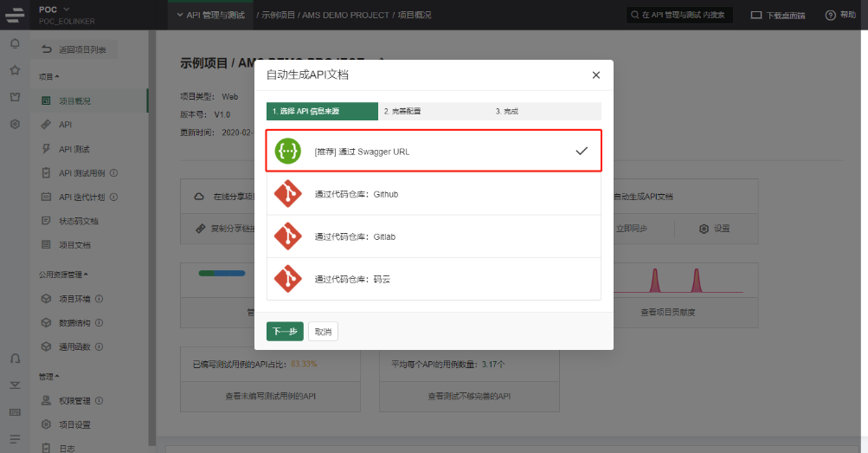Screen dimensions: 868x453
Task: Click the green-blue progress bar
Action: (222, 273)
